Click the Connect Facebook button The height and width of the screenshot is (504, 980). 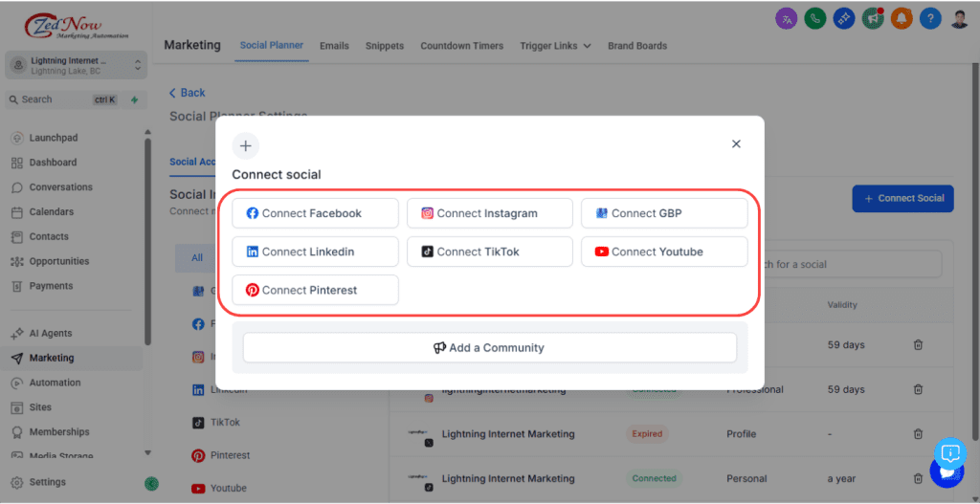click(315, 213)
